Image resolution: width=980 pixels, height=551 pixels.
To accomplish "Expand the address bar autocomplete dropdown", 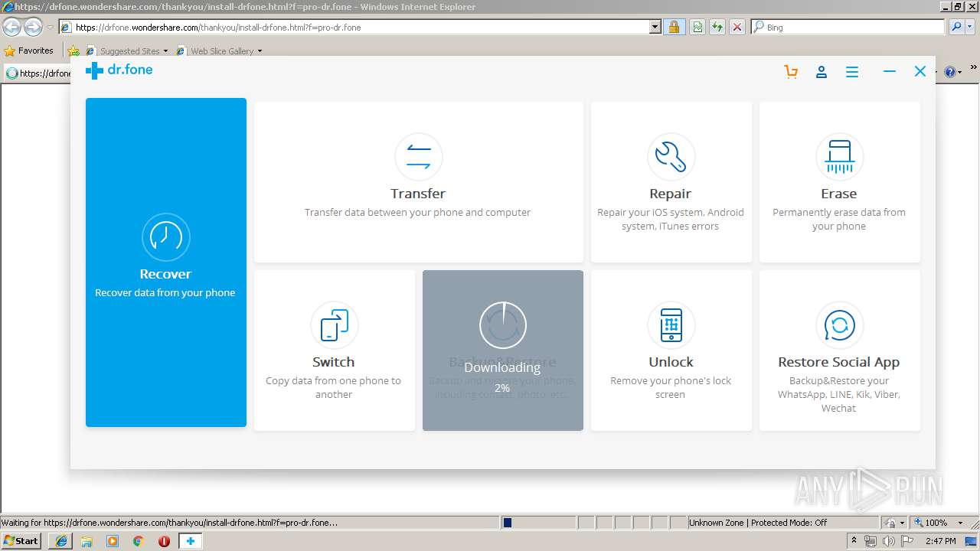I will 655,28.
